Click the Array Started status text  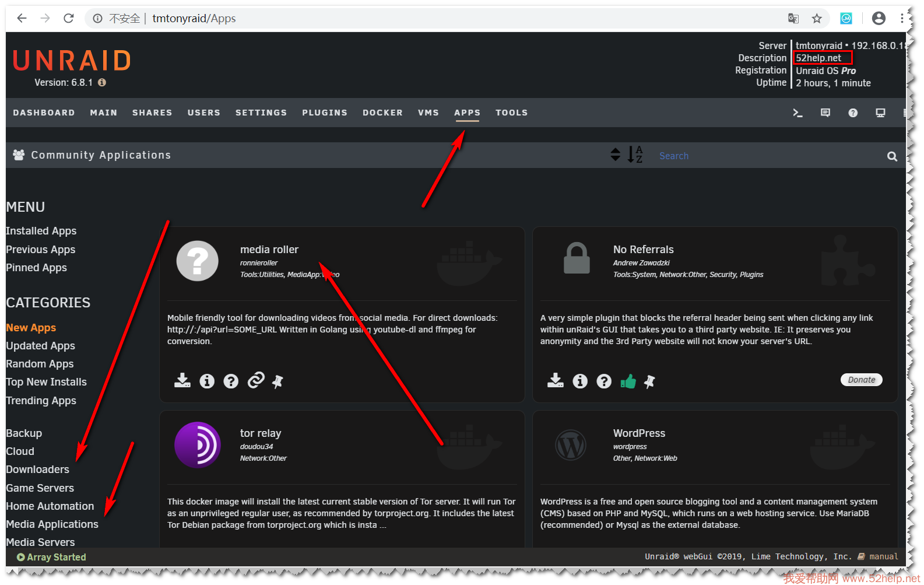click(x=57, y=558)
